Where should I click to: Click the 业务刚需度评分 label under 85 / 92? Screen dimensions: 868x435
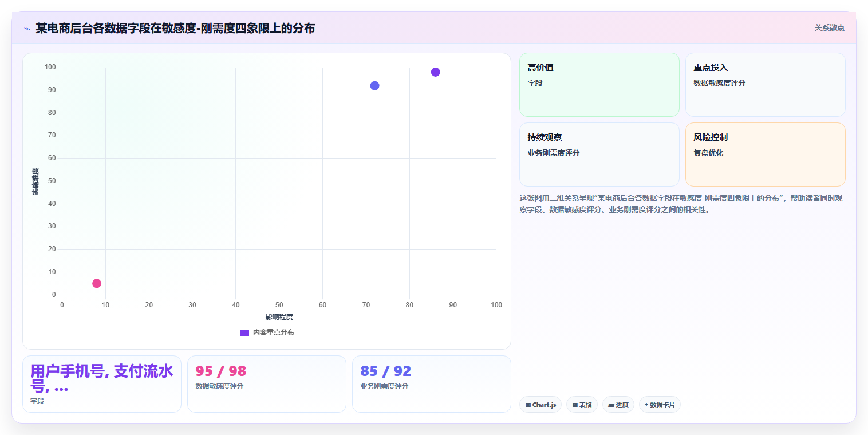click(x=384, y=386)
